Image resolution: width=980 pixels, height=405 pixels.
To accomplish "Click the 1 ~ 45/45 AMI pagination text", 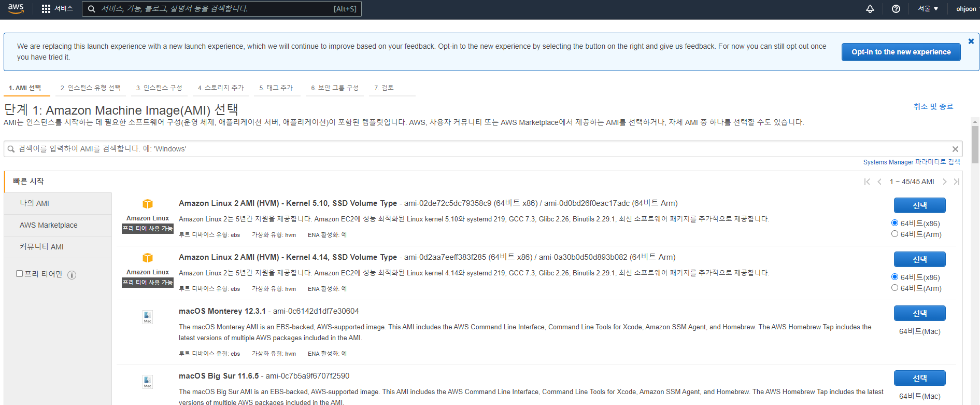I will coord(912,181).
